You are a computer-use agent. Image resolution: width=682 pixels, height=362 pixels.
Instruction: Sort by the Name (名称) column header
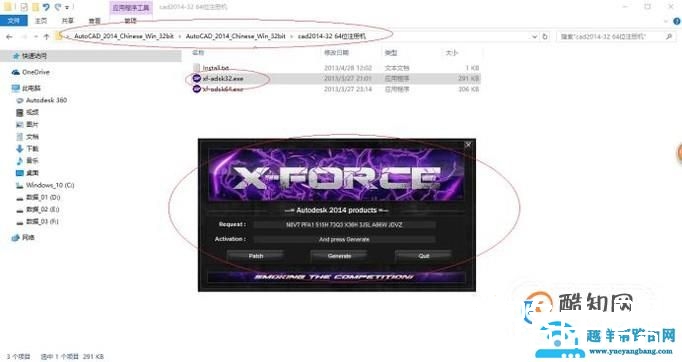(198, 53)
